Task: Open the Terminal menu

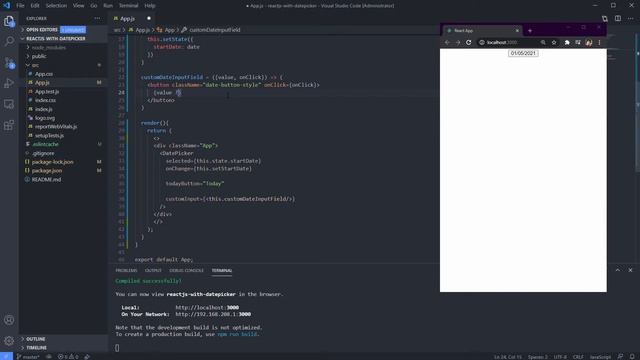Action: 128,6
